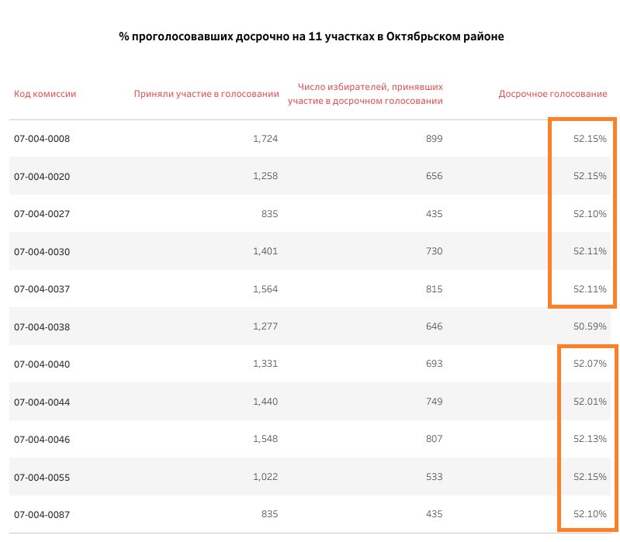The width and height of the screenshot is (620, 542).
Task: Click the value 835 in row 07-004-0087
Action: point(270,514)
